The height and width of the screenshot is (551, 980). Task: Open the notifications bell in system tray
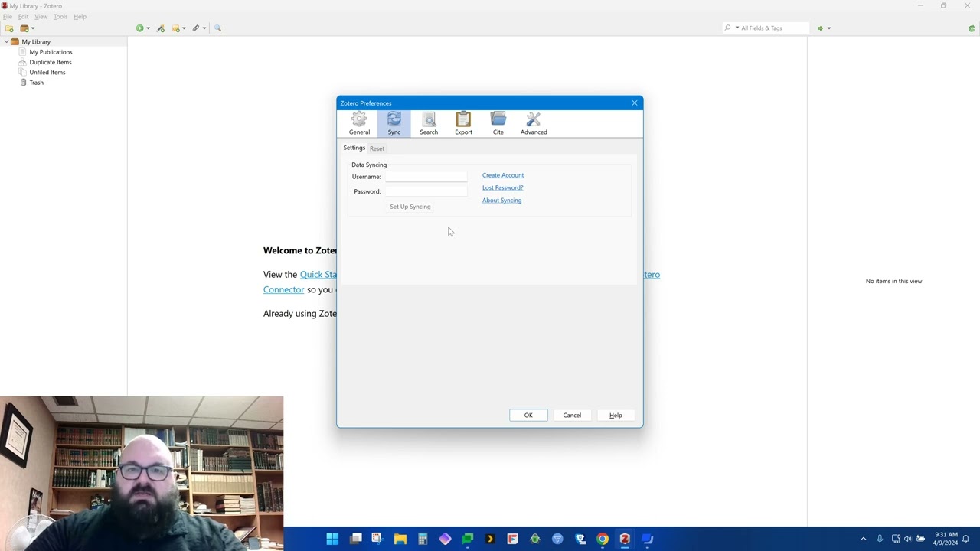point(965,539)
